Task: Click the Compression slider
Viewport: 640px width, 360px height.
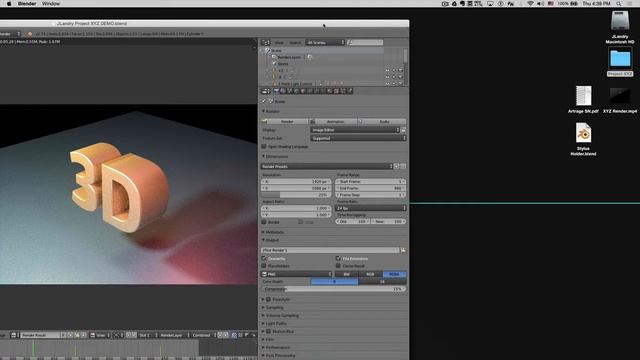Action: pyautogui.click(x=333, y=289)
